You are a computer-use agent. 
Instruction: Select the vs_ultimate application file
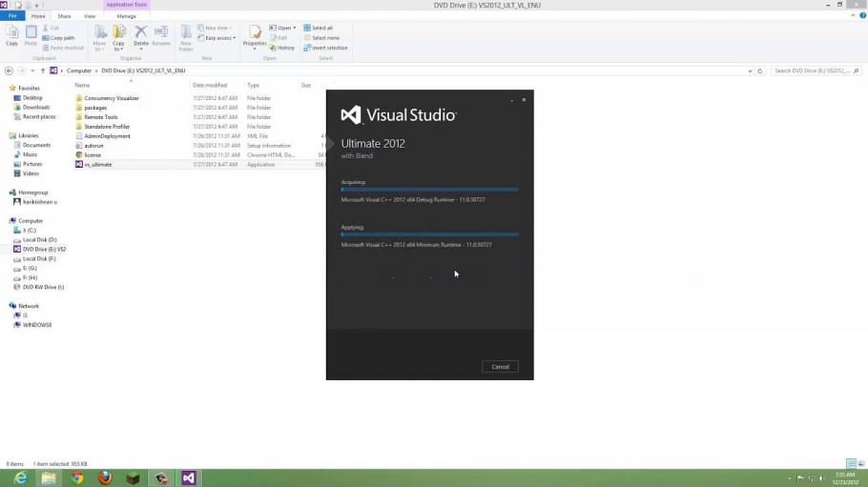(98, 165)
